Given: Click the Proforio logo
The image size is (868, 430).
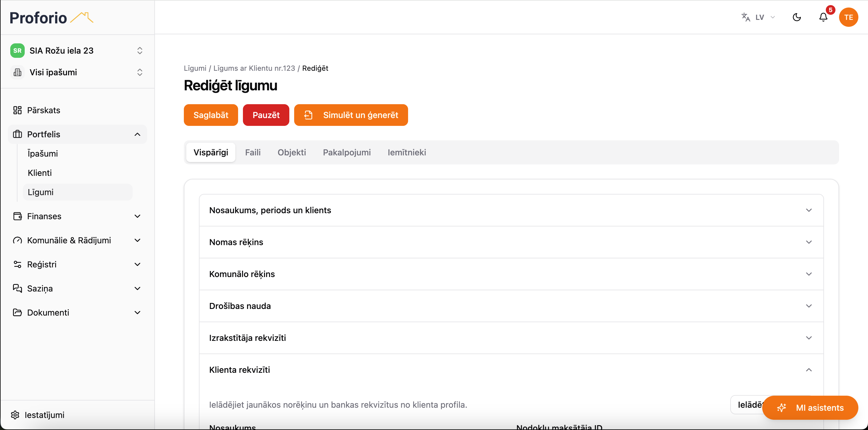Looking at the screenshot, I should (x=51, y=17).
